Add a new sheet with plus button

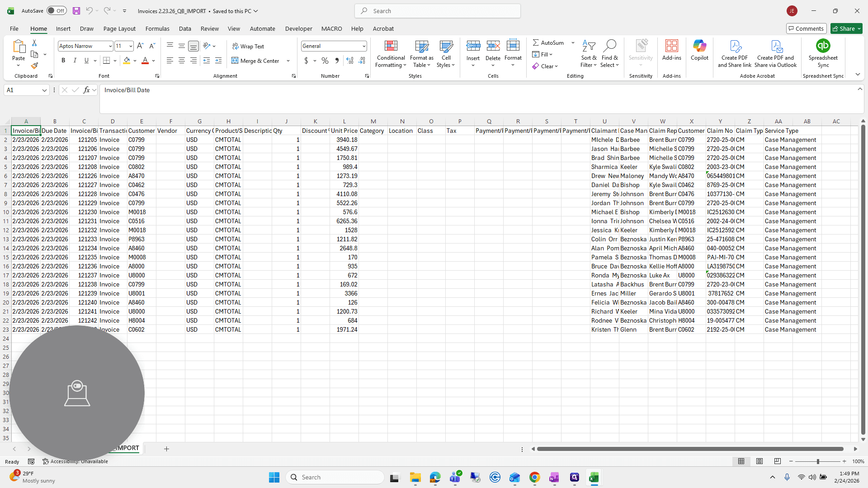[166, 449]
